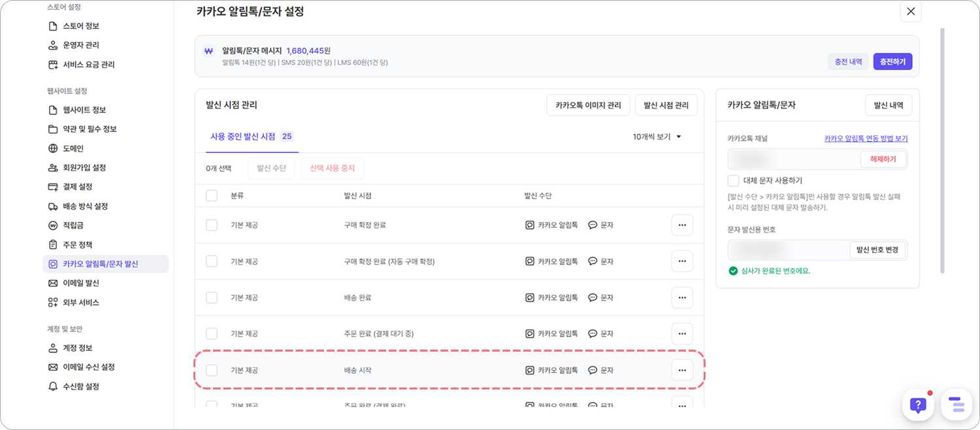This screenshot has height=430, width=980.
Task: Click the 배송 방식 설정 truck icon
Action: (x=53, y=206)
